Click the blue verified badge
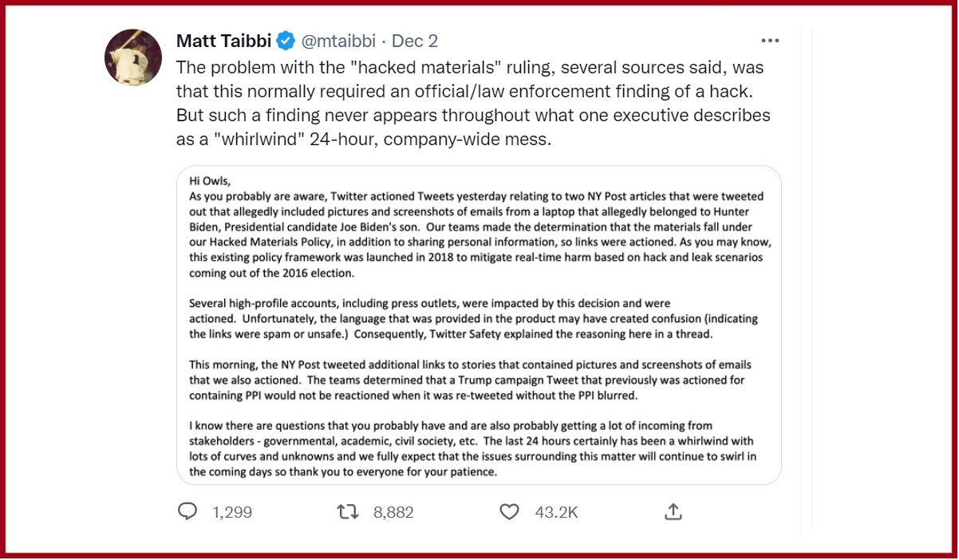The image size is (959, 560). 285,41
